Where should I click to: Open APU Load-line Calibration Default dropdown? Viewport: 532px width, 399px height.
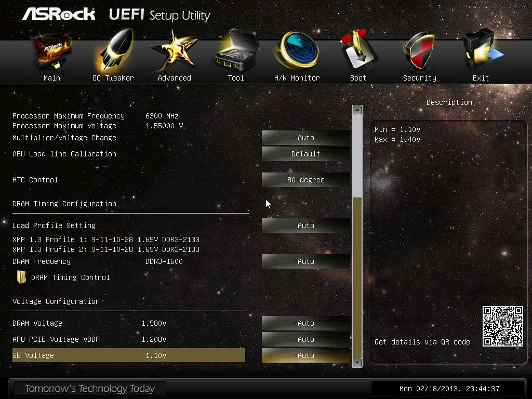pyautogui.click(x=305, y=154)
